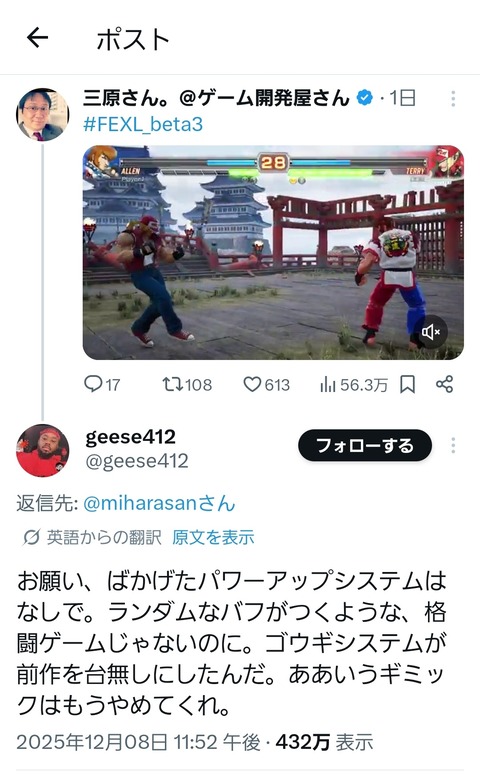Follow geese412 with フォローする button
This screenshot has width=480, height=776.
point(365,445)
